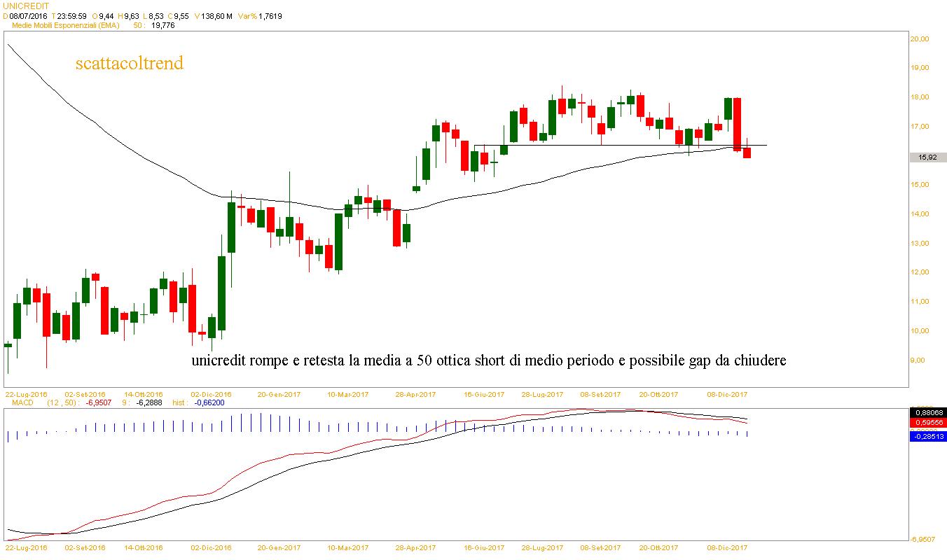The height and width of the screenshot is (560, 947).
Task: Click the 10,00 price axis label
Action: 919,331
